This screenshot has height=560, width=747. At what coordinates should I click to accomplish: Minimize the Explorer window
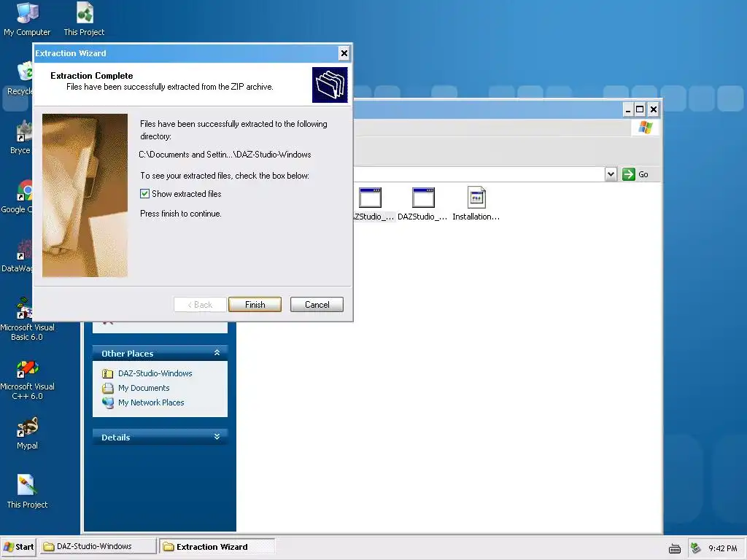(628, 109)
